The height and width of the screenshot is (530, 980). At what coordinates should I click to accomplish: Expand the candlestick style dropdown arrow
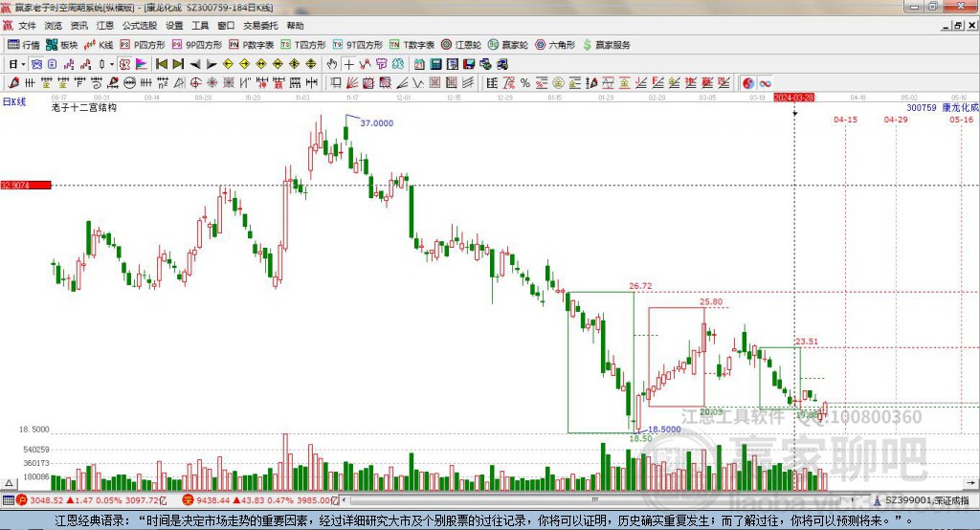112,64
